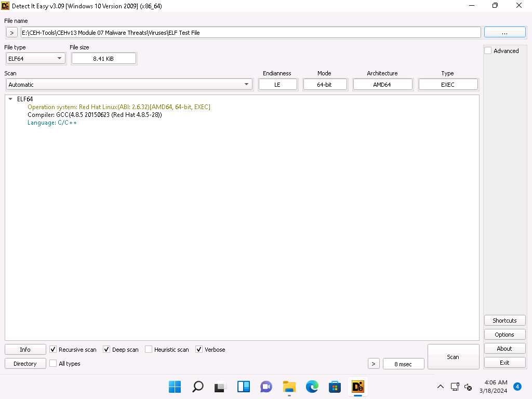Open Task View from the taskbar

[220, 387]
